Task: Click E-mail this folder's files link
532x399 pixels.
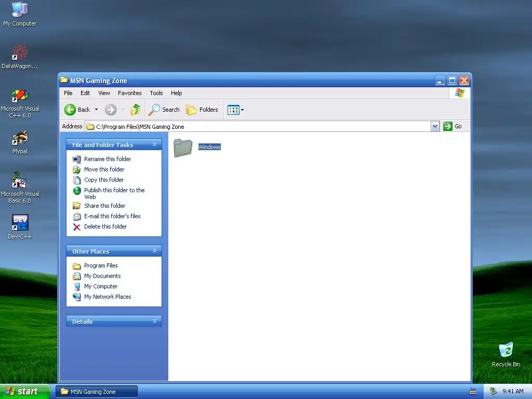Action: click(x=112, y=216)
